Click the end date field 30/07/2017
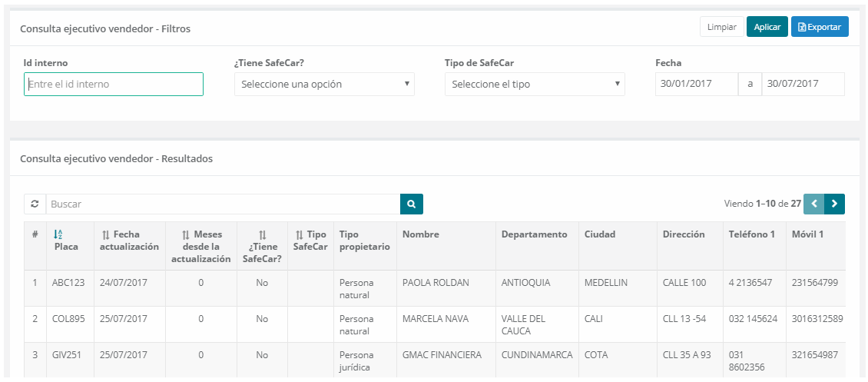This screenshot has width=868, height=382. (802, 85)
